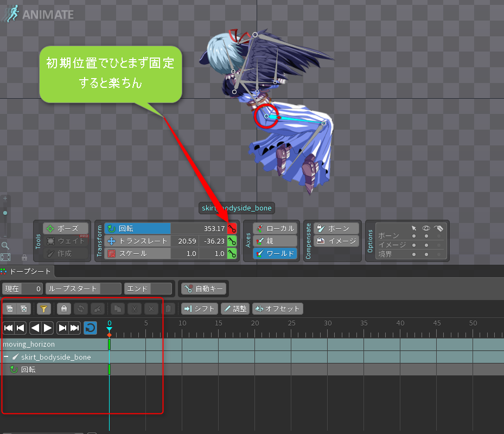Image resolution: width=504 pixels, height=434 pixels.
Task: Toggle ボーン visibility dot in Options
Action: (426, 236)
